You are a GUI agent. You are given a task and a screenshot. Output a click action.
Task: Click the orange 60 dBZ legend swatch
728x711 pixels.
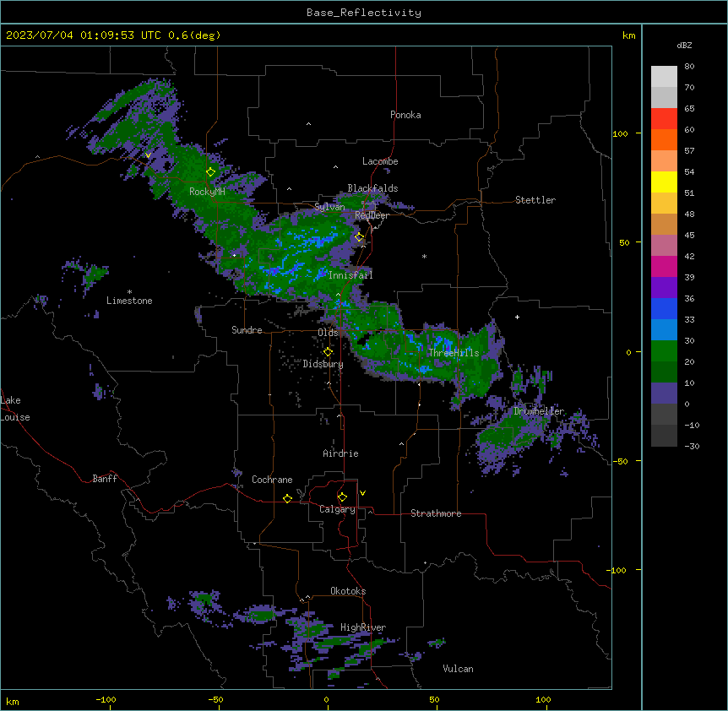(664, 139)
